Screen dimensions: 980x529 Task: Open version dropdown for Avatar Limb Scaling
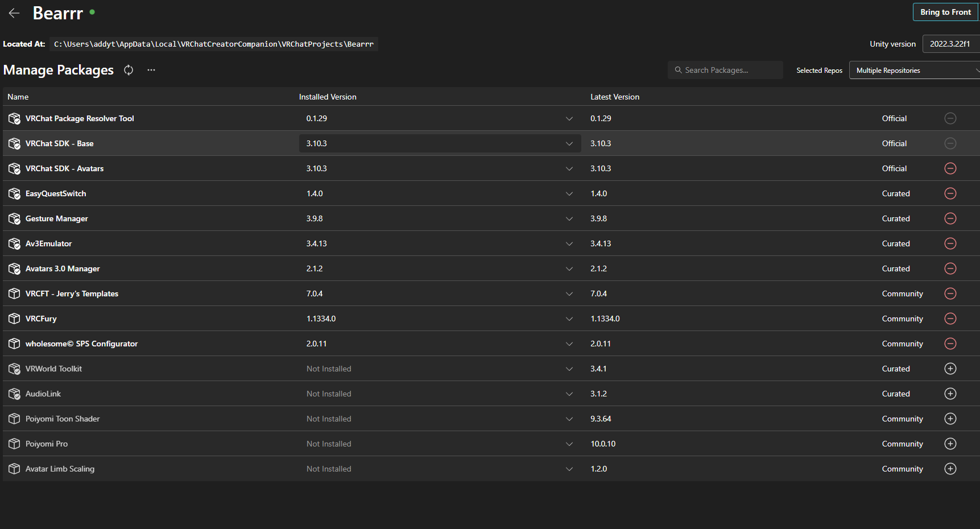tap(440, 469)
